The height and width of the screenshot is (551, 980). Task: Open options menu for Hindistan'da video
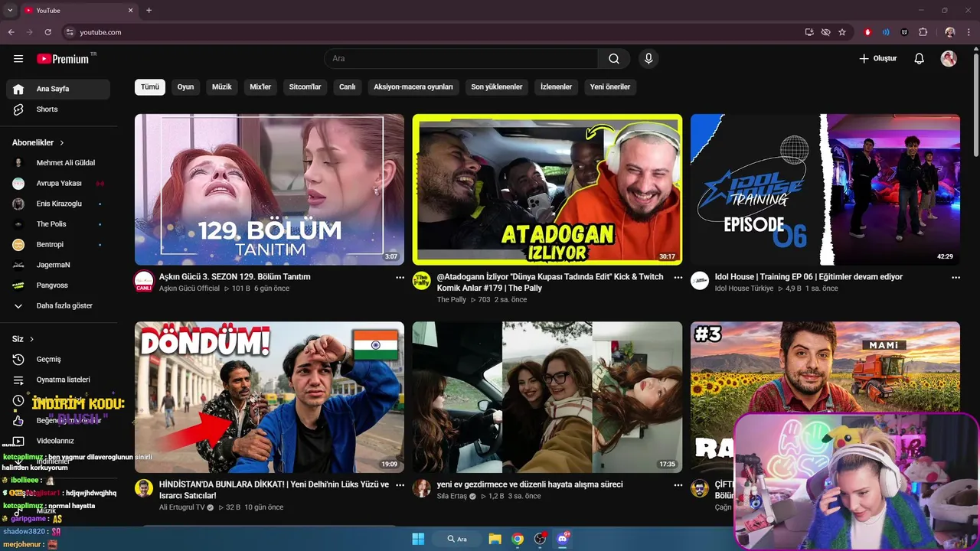click(400, 485)
